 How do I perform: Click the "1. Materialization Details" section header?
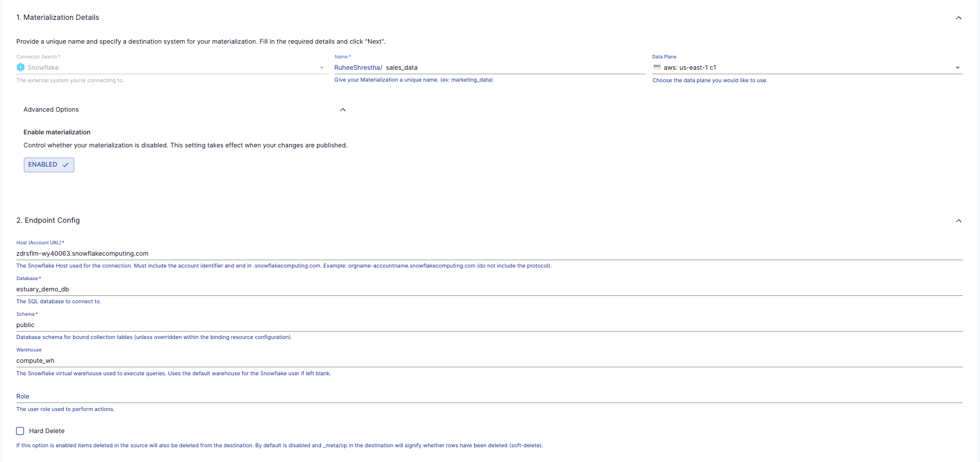tap(58, 18)
